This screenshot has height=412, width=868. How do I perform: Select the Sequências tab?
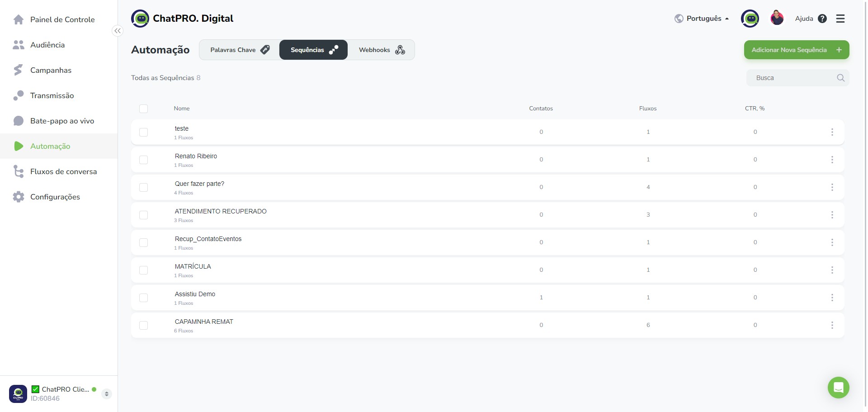(x=314, y=50)
